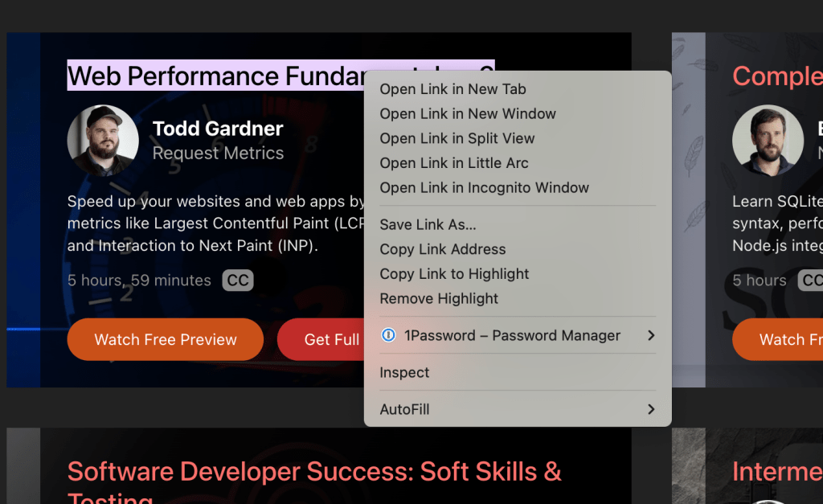The height and width of the screenshot is (504, 823).
Task: Click Copy Link Address
Action: [443, 249]
